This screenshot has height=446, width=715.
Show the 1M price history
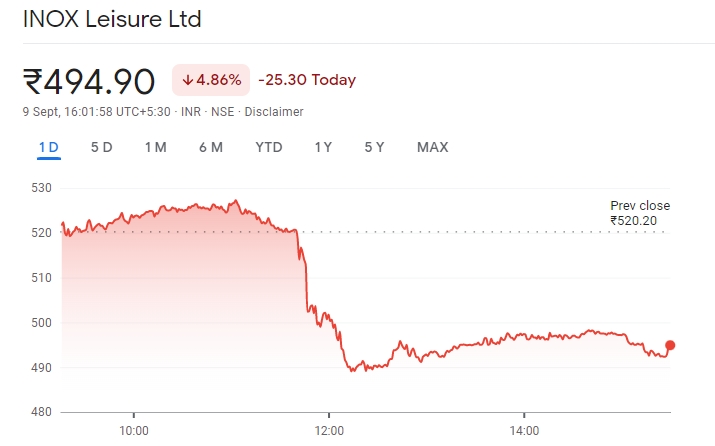pos(155,148)
